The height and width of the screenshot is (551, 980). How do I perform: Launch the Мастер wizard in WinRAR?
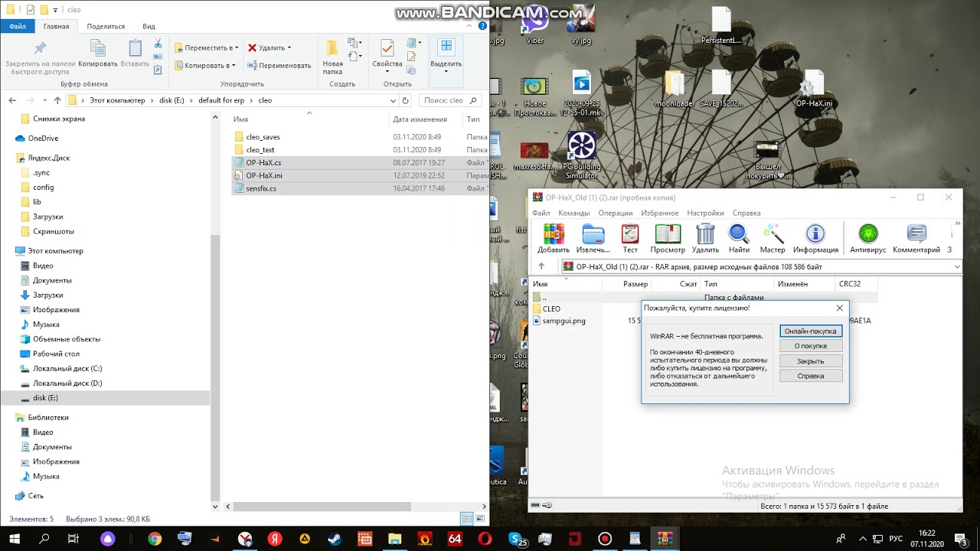point(772,239)
